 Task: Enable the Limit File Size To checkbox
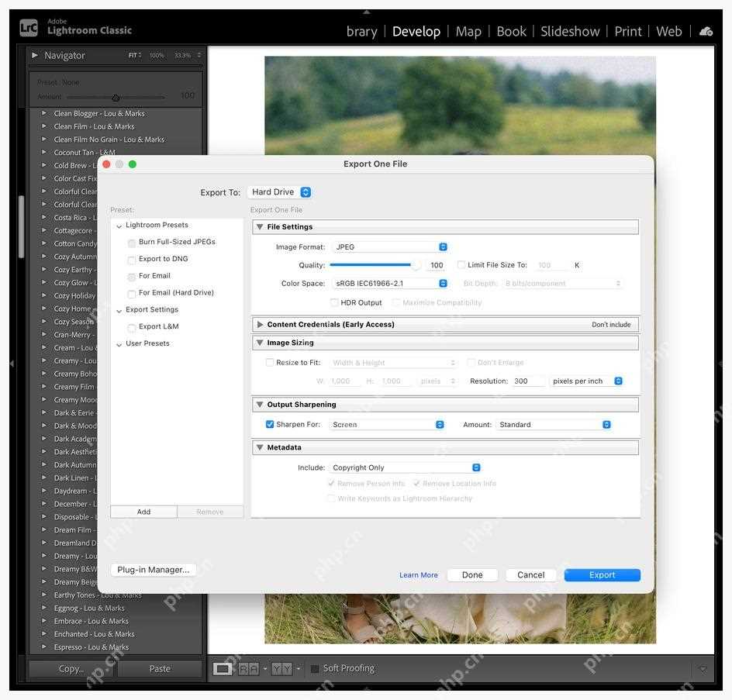click(461, 264)
